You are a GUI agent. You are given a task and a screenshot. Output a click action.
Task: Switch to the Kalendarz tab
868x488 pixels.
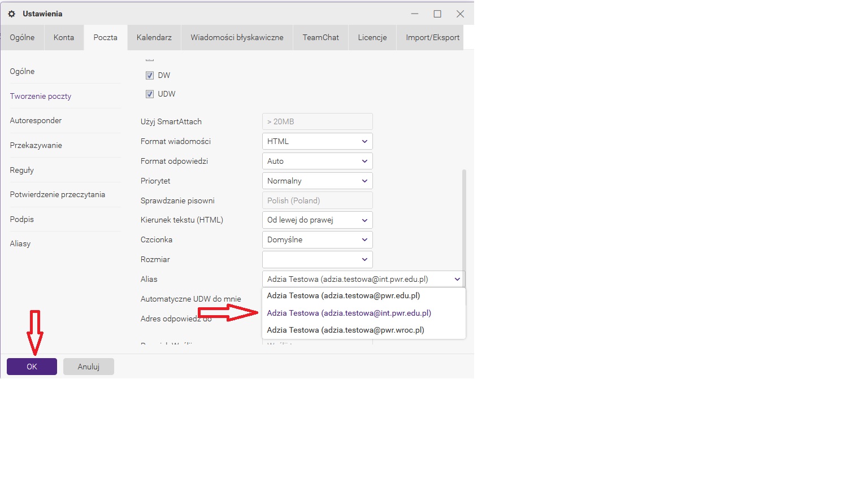(x=154, y=37)
